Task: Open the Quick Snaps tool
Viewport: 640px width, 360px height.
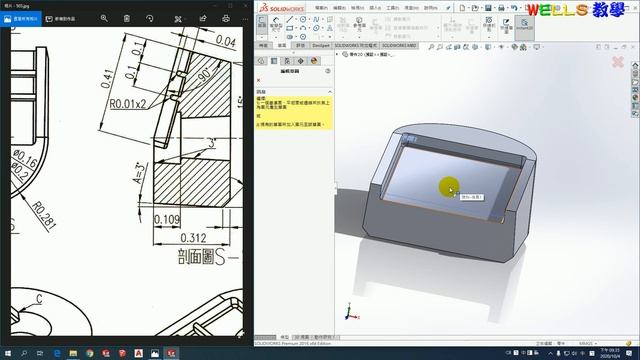Action: (x=489, y=24)
